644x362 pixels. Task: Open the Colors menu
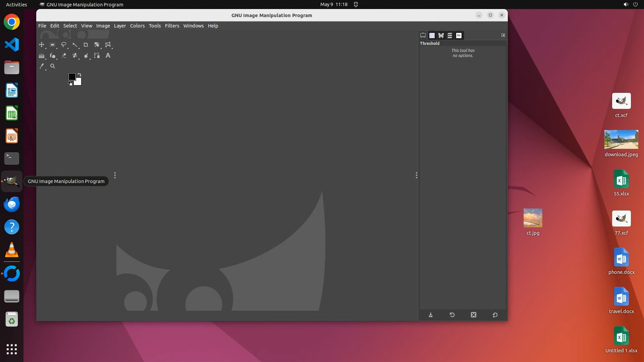coord(137,26)
